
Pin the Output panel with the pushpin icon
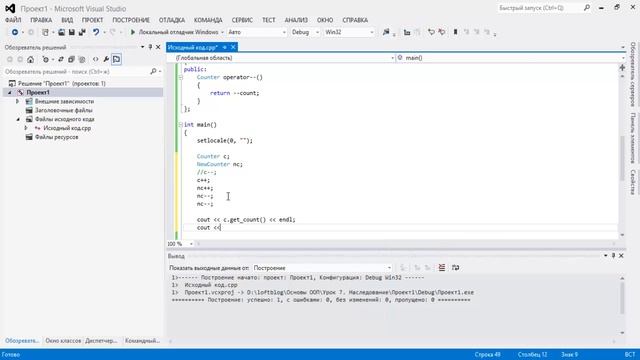pos(613,256)
